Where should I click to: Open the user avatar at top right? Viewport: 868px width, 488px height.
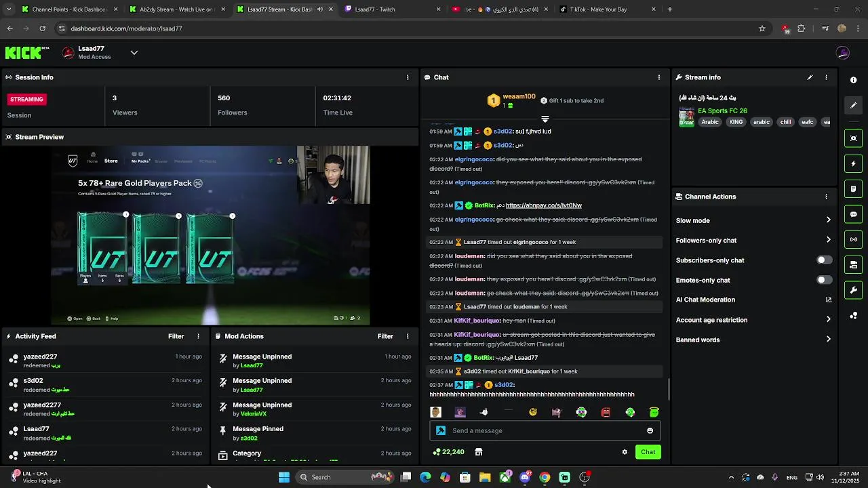tap(843, 53)
